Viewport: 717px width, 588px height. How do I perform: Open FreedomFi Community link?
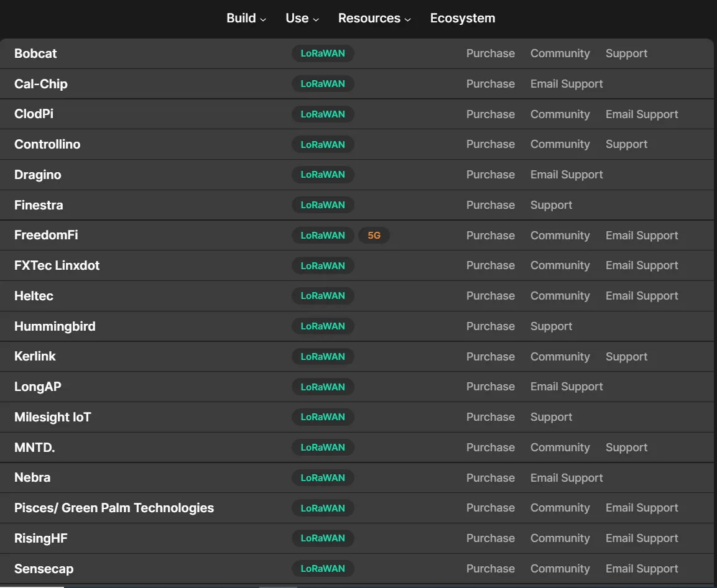560,236
